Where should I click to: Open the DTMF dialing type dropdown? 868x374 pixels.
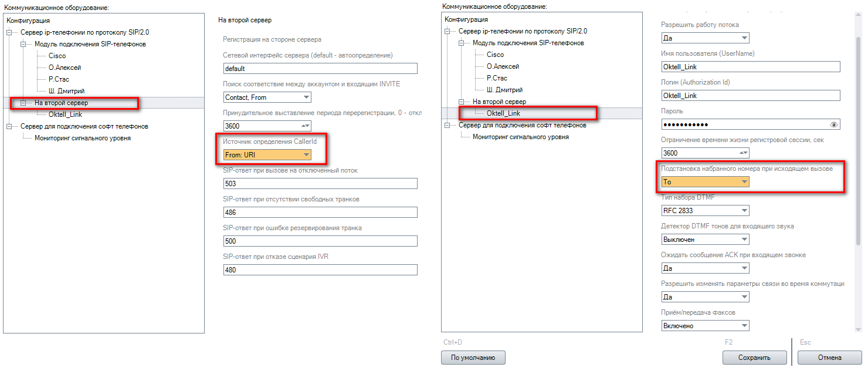pos(744,210)
